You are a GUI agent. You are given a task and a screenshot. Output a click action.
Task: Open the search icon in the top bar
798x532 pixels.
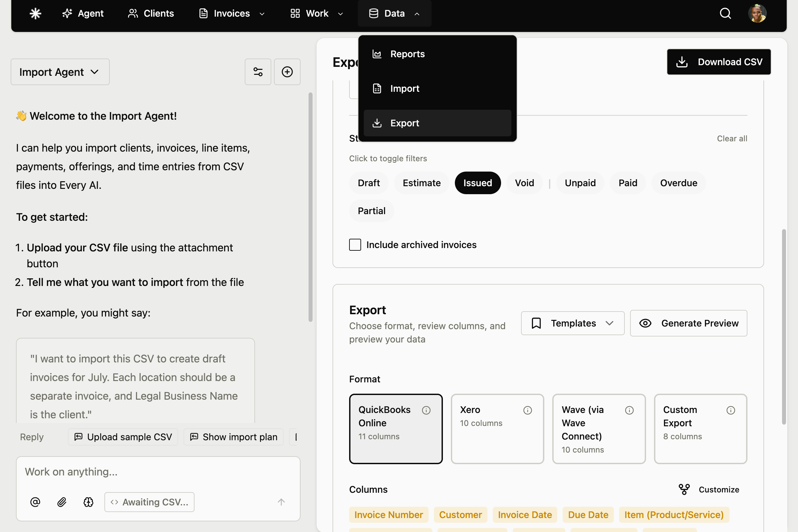pyautogui.click(x=725, y=13)
